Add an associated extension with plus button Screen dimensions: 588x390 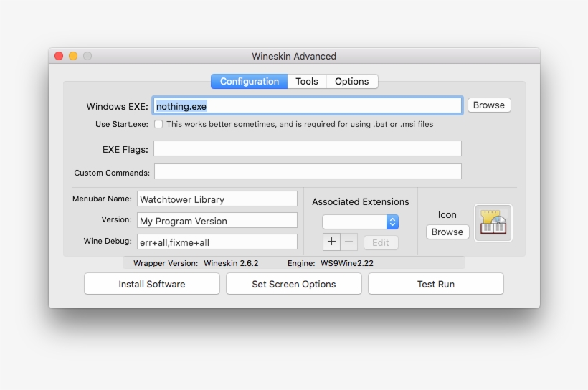[x=331, y=242]
